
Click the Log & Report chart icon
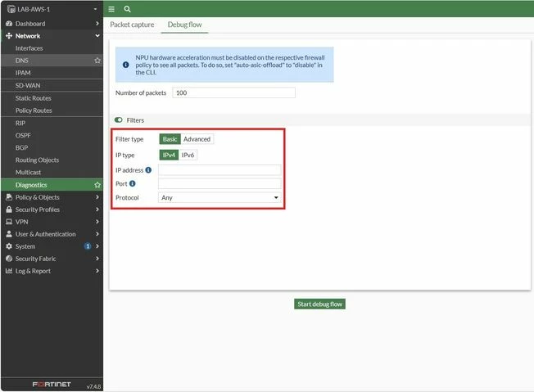pyautogui.click(x=9, y=271)
